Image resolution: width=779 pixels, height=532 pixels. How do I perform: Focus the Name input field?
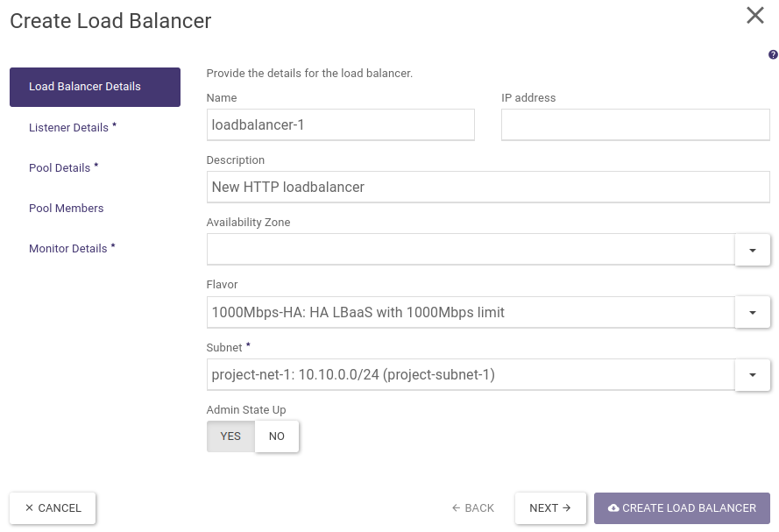341,124
